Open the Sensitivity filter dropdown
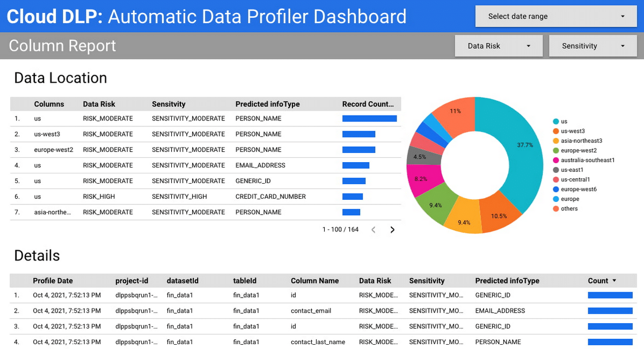Image resolution: width=644 pixels, height=349 pixels. 593,46
